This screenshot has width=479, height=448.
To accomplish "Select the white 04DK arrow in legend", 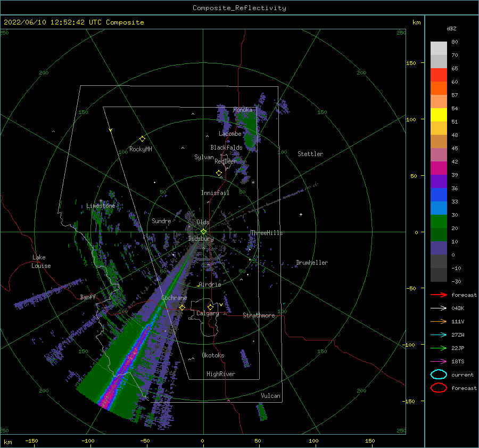I will click(x=439, y=308).
